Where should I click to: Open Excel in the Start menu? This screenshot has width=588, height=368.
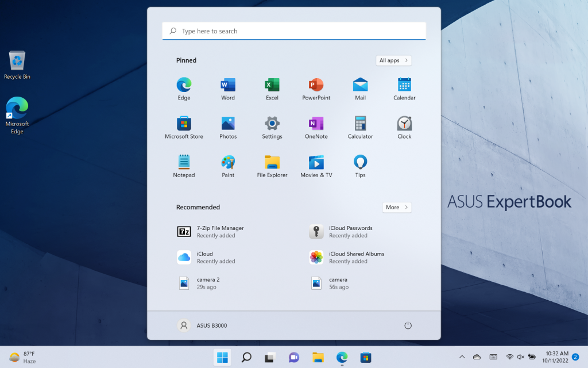[x=272, y=89]
